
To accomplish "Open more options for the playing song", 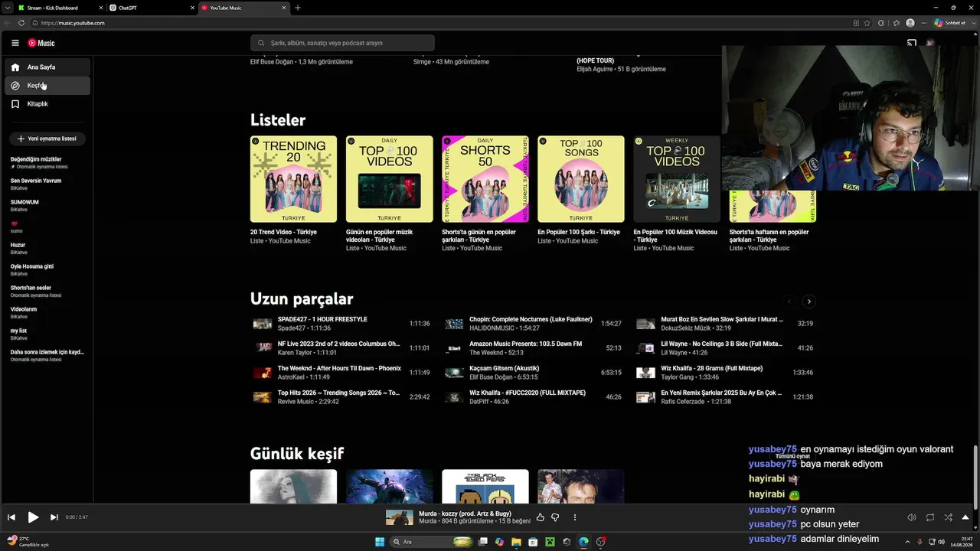I will pyautogui.click(x=574, y=517).
